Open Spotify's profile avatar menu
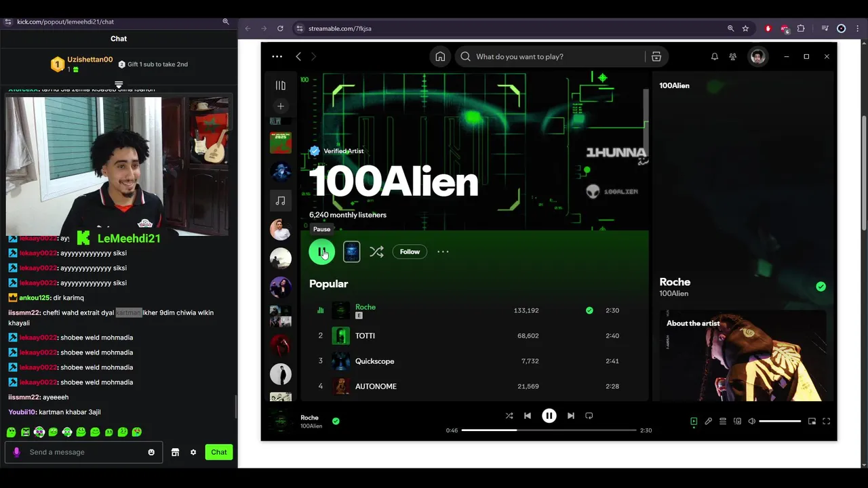 758,57
